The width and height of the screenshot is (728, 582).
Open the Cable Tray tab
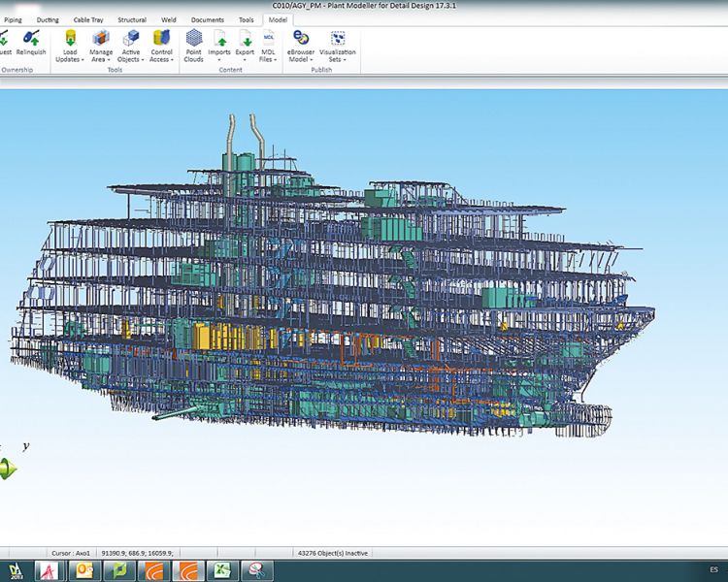pyautogui.click(x=88, y=20)
